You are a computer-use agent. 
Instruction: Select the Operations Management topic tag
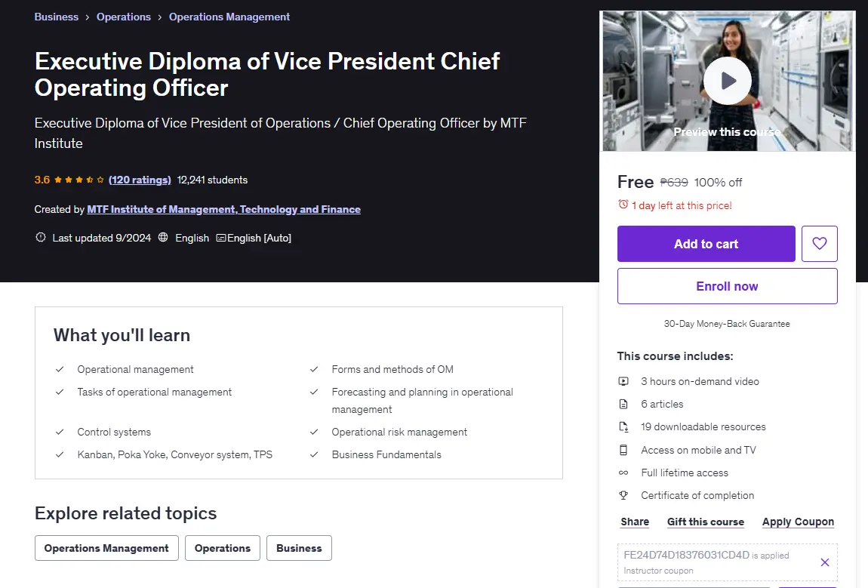(106, 548)
